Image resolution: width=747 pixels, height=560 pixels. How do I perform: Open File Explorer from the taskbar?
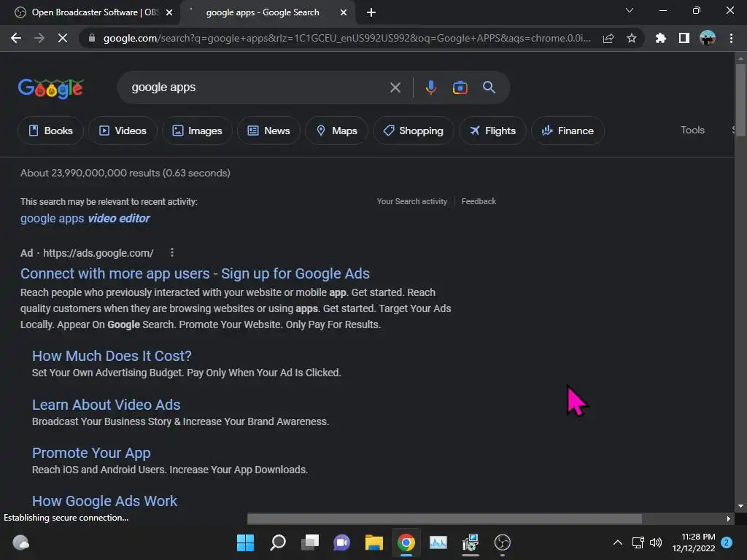pos(374,542)
